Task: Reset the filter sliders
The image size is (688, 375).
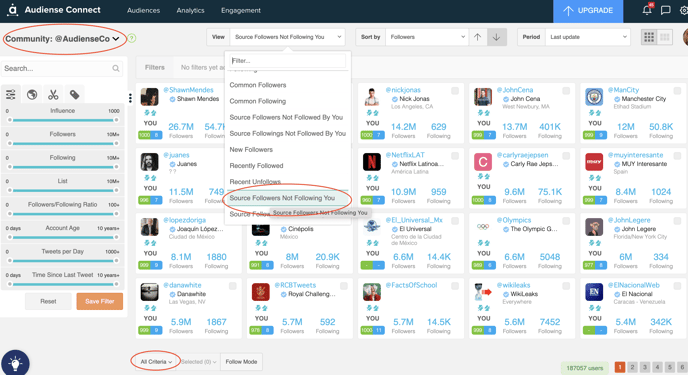Action: point(48,302)
